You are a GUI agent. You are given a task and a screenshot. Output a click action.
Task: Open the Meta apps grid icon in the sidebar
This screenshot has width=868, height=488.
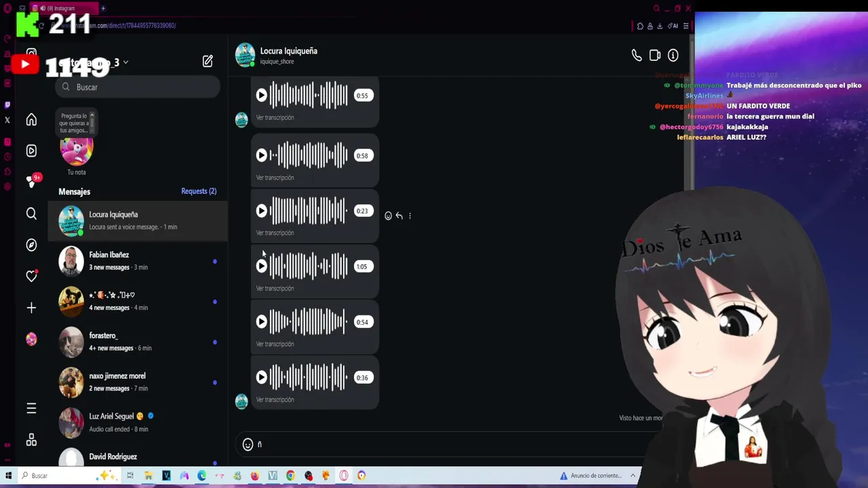pyautogui.click(x=31, y=440)
